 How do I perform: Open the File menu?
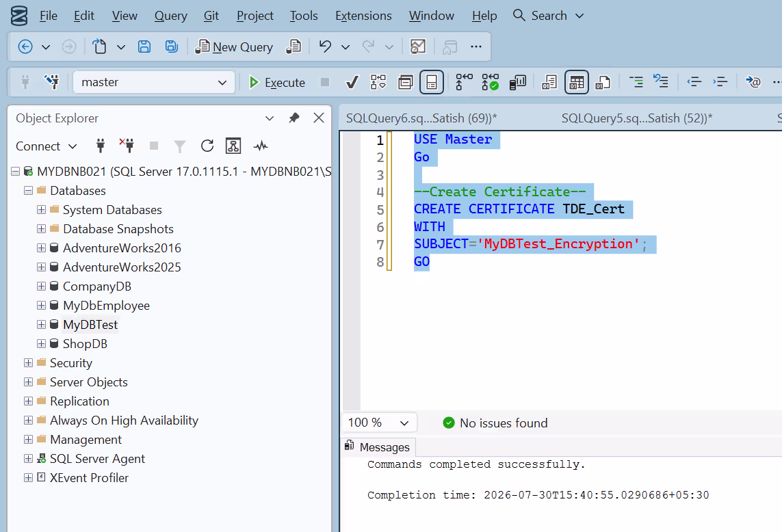pyautogui.click(x=49, y=16)
